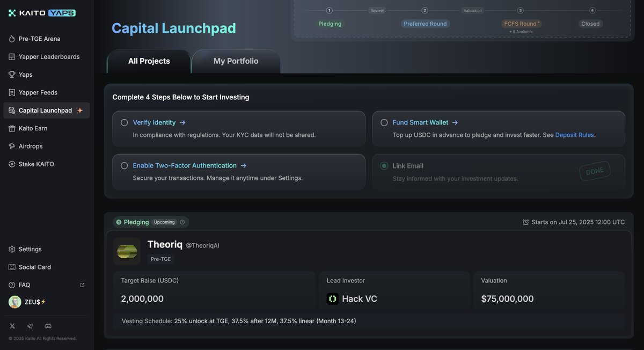Click the Settings gear icon

pyautogui.click(x=12, y=249)
